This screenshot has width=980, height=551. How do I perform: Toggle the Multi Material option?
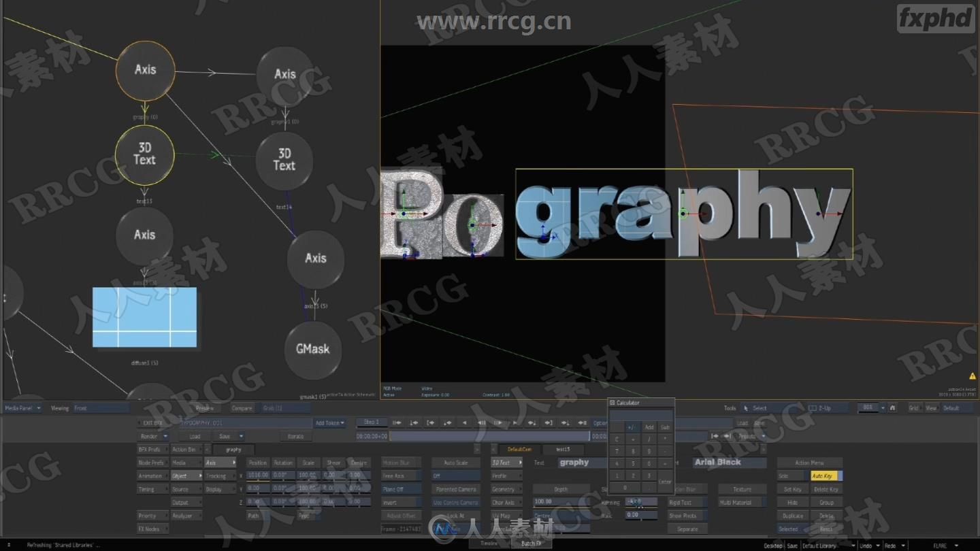click(x=741, y=503)
